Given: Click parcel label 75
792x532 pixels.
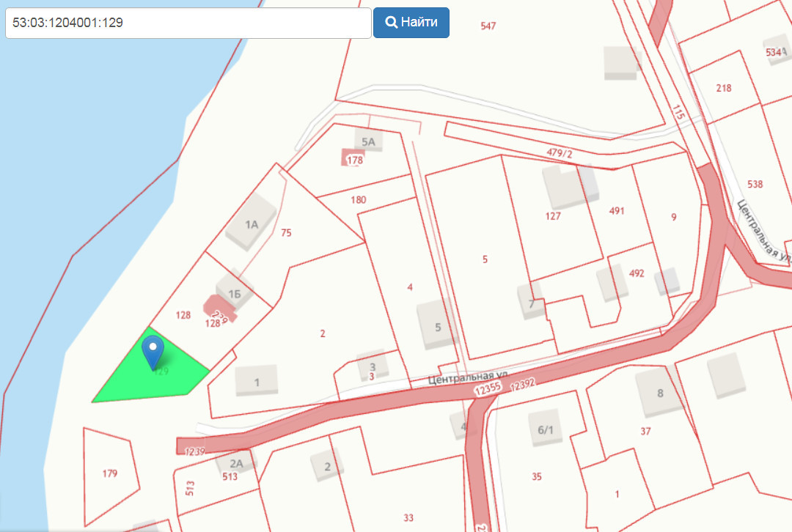Looking at the screenshot, I should [x=286, y=233].
